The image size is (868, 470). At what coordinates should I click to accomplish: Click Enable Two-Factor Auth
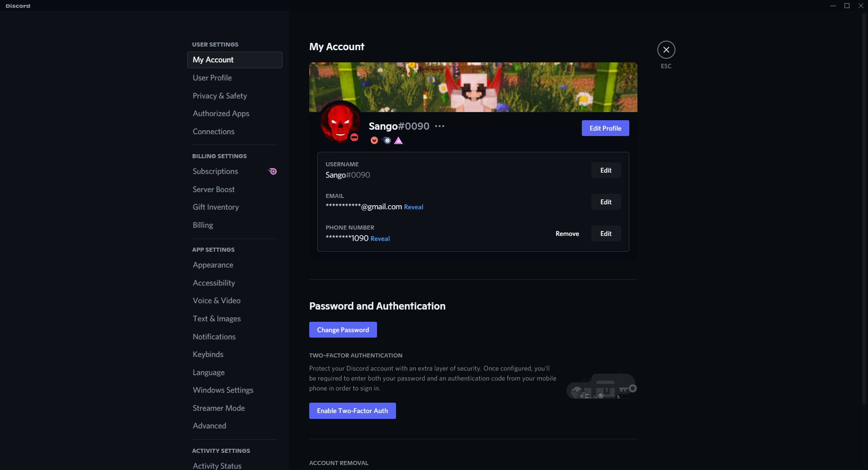click(x=353, y=411)
